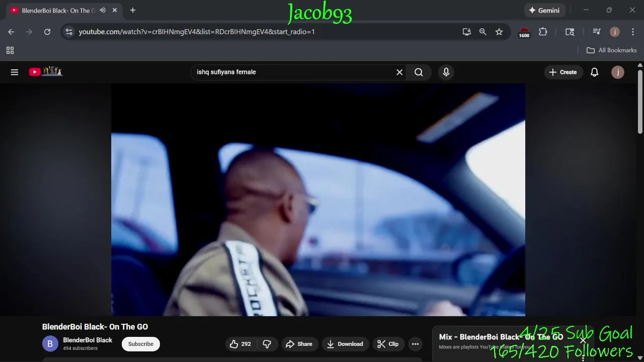Open YouTube guide hamburger menu
Viewport: 644px width, 362px height.
[x=15, y=72]
